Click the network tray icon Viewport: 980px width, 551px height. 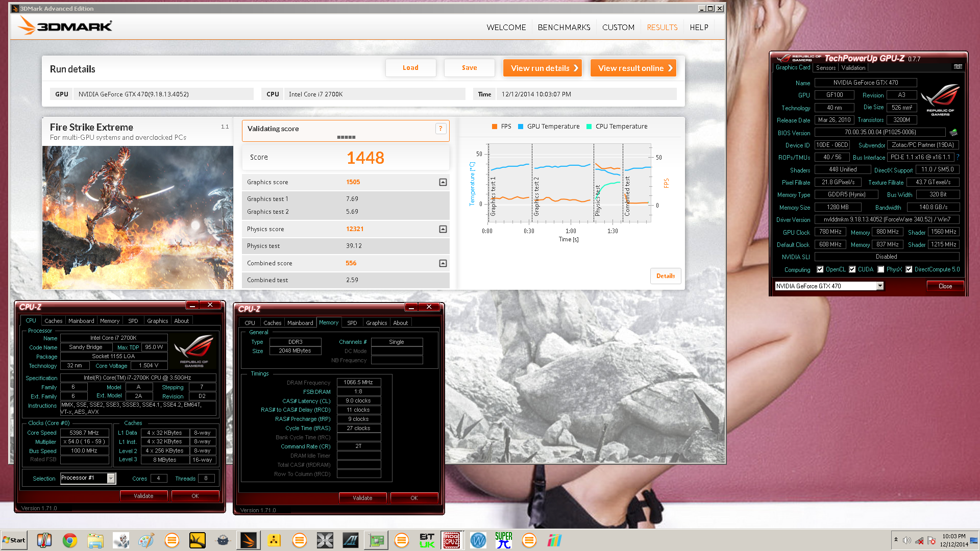919,540
